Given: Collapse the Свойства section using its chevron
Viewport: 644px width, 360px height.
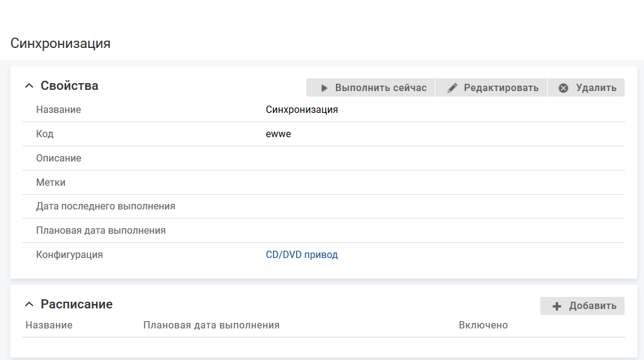Looking at the screenshot, I should coord(29,86).
